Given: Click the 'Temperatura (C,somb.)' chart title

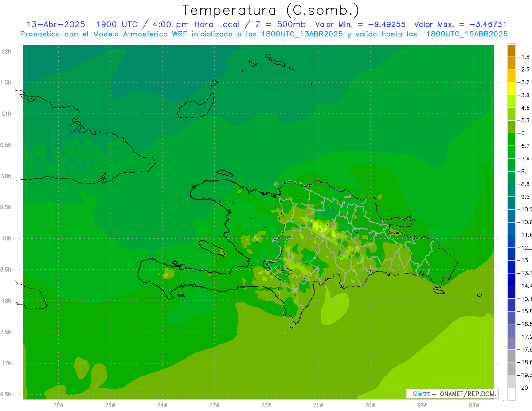Looking at the screenshot, I should tap(271, 10).
